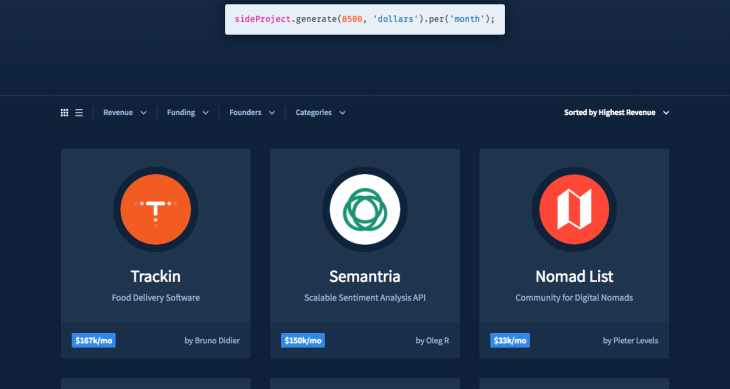Switch to list view icon
This screenshot has width=730, height=389.
tap(79, 113)
